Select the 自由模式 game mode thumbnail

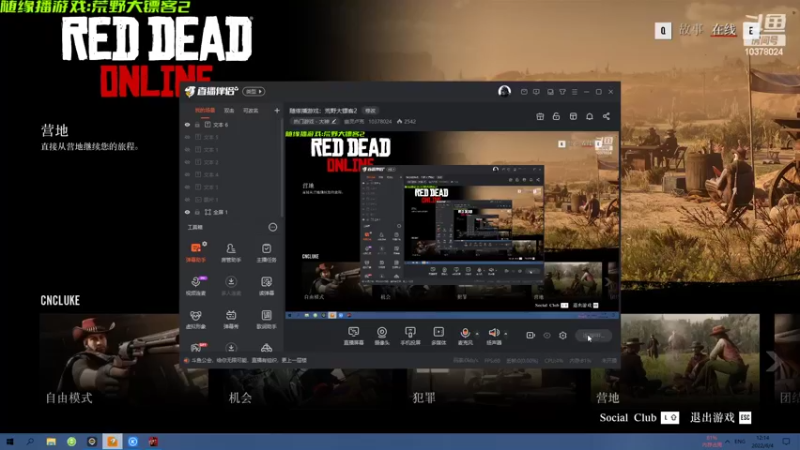(124, 360)
